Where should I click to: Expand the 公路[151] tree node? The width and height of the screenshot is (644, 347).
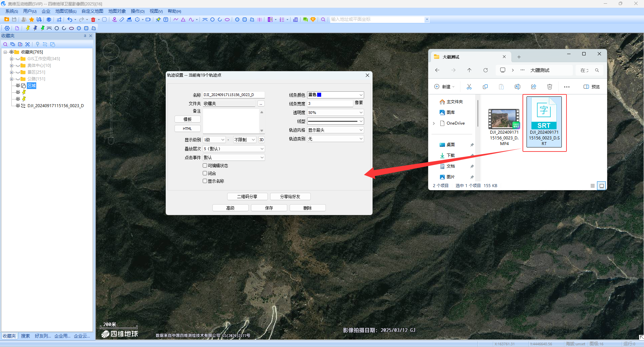click(11, 79)
